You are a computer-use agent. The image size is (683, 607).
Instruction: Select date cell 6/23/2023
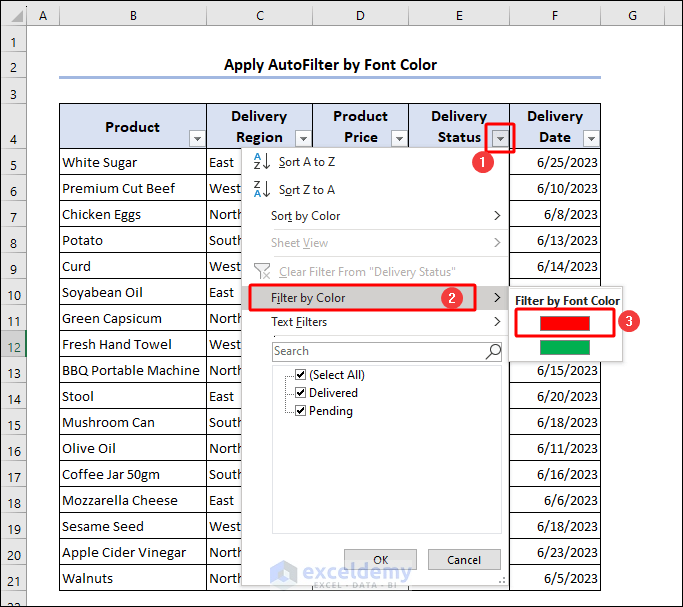(555, 552)
